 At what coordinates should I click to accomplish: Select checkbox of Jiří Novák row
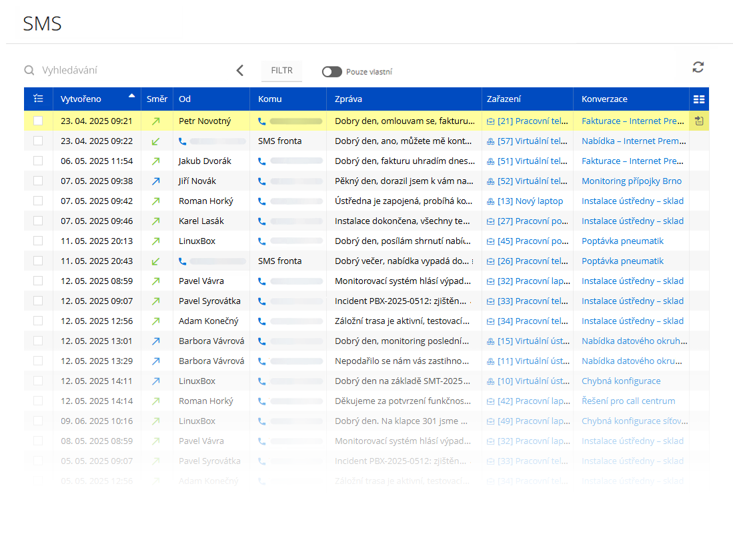38,181
